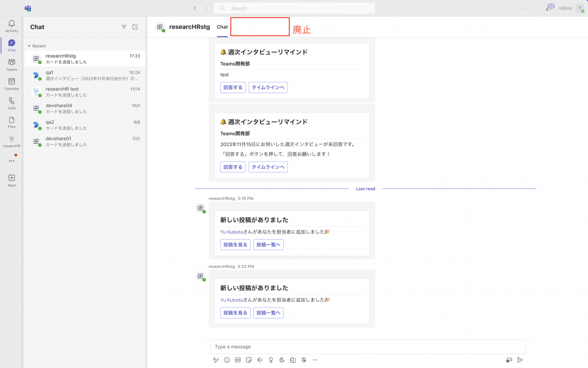Select the Chat icon in the app rail
The image size is (588, 368).
pos(11,45)
